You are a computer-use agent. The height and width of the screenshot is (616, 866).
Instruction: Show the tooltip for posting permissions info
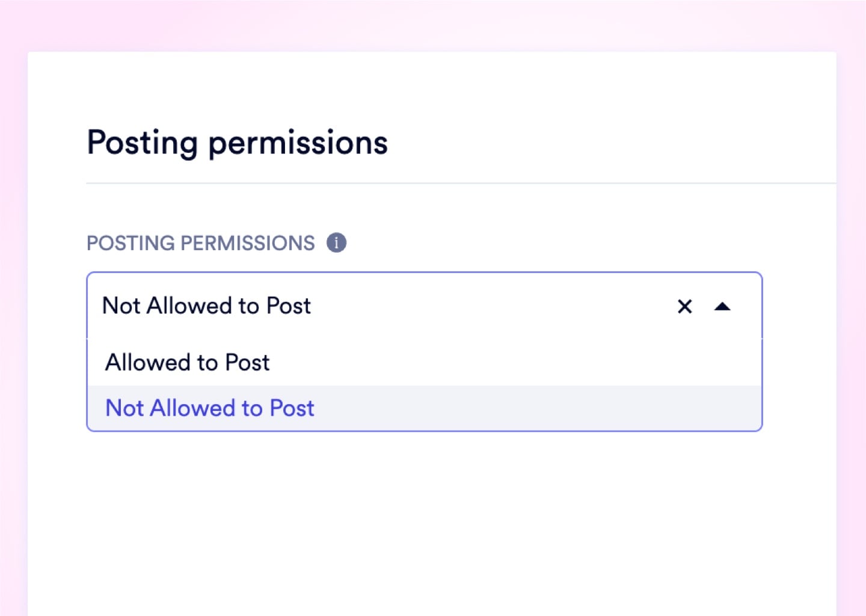(336, 243)
